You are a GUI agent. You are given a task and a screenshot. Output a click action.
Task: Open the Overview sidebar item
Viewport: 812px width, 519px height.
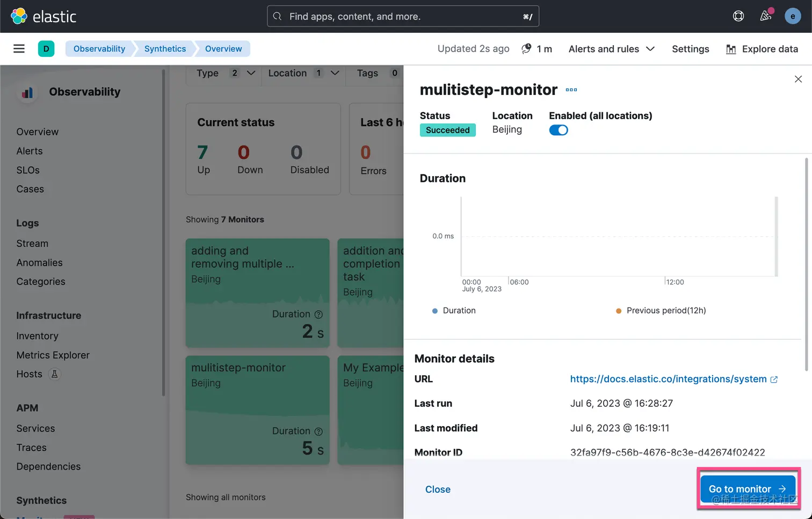click(x=37, y=132)
